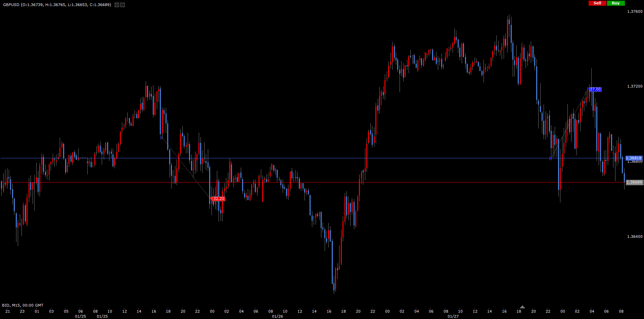Click the horizontal 1.36818 order line

coord(302,158)
